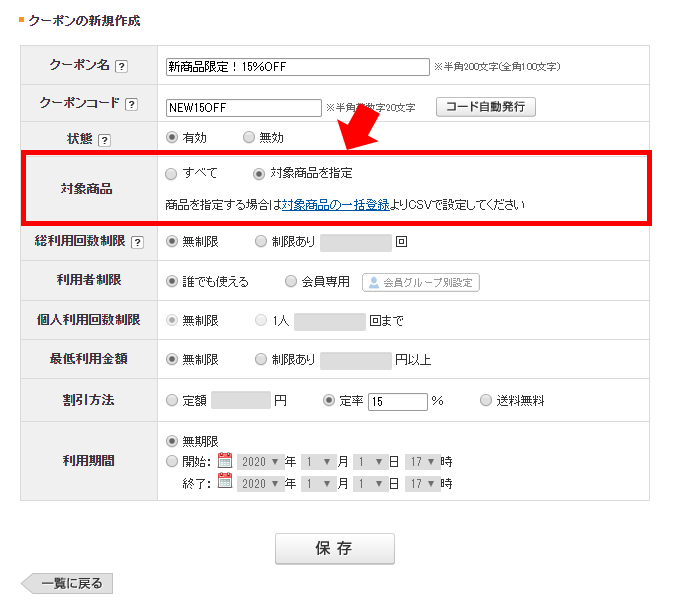Click 会員グループ別設定 button
The width and height of the screenshot is (673, 605).
(x=421, y=282)
